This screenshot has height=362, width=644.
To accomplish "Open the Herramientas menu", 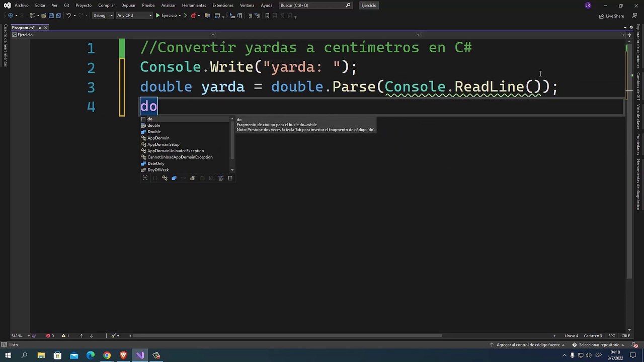I will (194, 5).
